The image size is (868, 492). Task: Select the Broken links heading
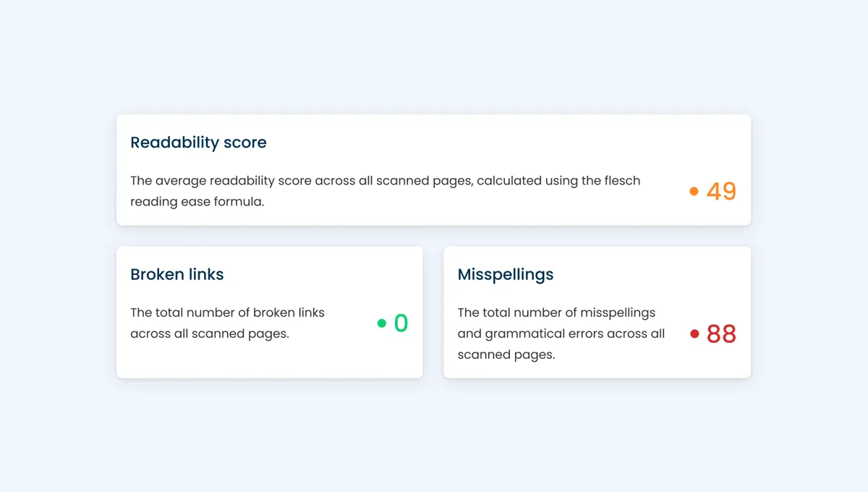(x=177, y=274)
